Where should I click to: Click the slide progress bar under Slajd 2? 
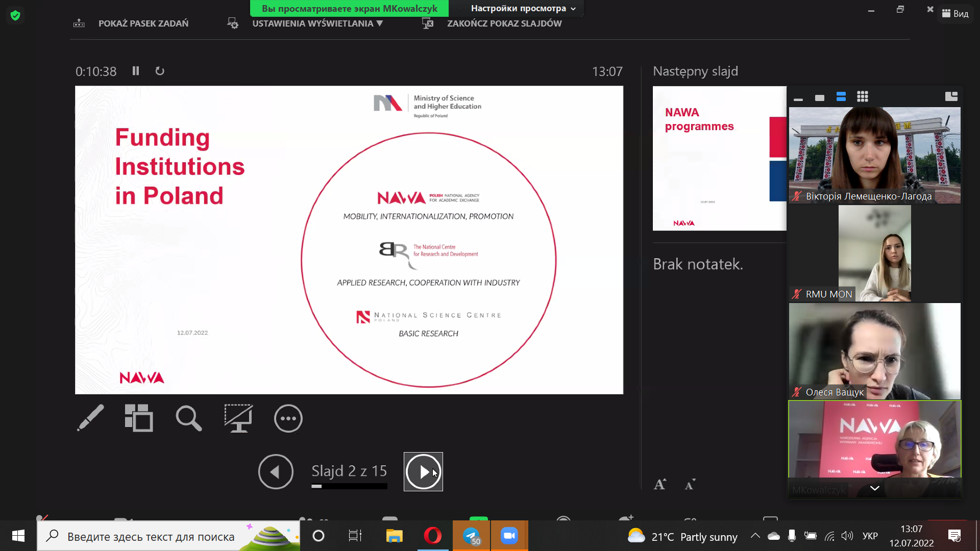point(349,486)
